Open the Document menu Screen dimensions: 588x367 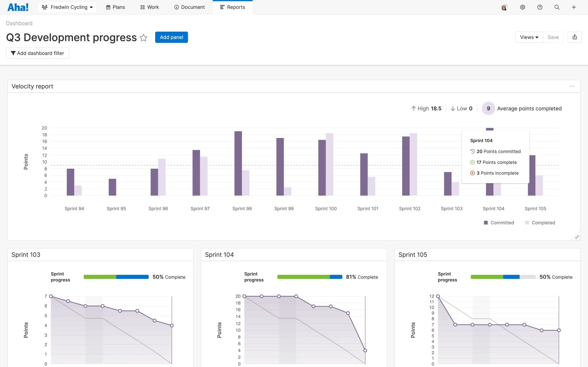[x=190, y=7]
